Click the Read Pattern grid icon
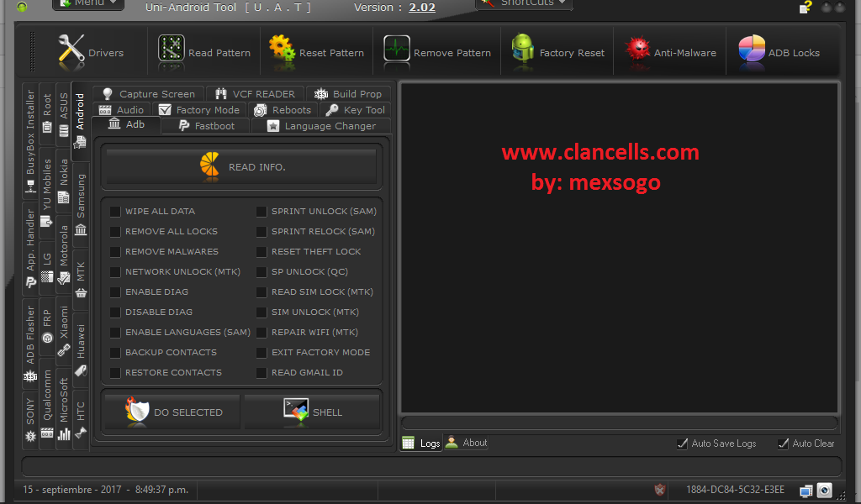861x504 pixels. tap(172, 48)
